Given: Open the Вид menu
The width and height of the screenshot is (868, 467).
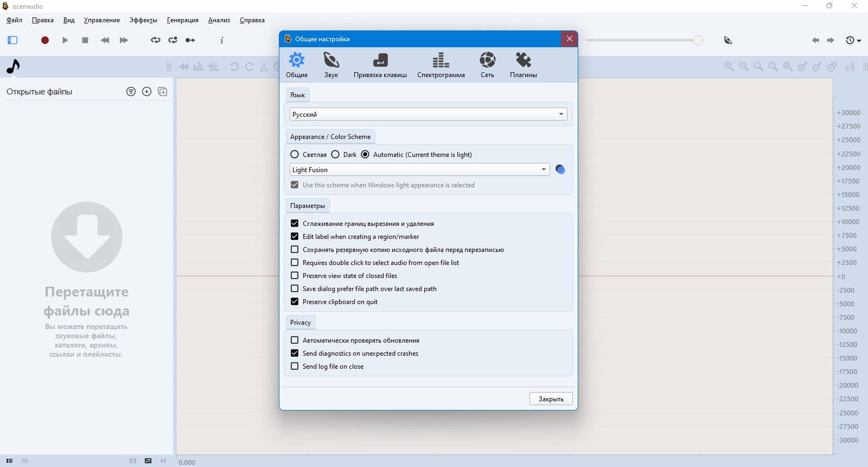Looking at the screenshot, I should [69, 20].
